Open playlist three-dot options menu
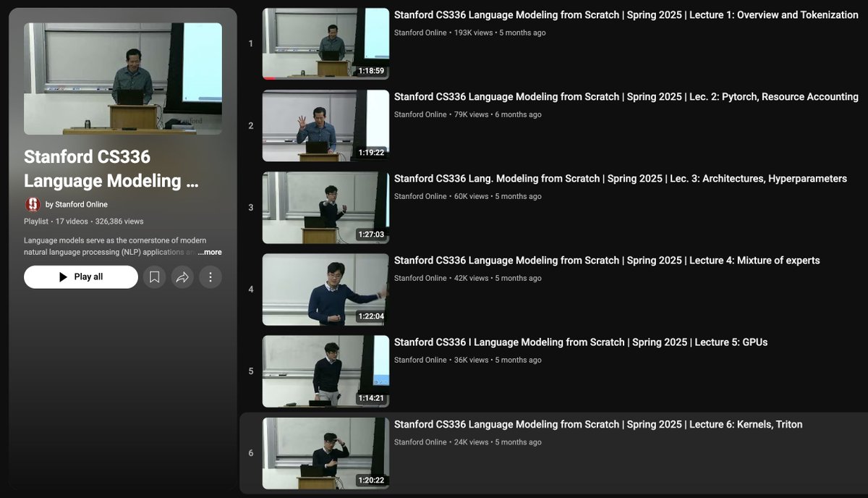The height and width of the screenshot is (498, 868). [210, 277]
